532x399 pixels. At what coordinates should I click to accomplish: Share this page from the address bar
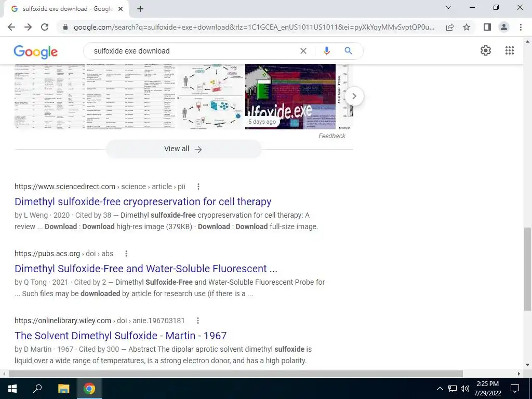(450, 27)
